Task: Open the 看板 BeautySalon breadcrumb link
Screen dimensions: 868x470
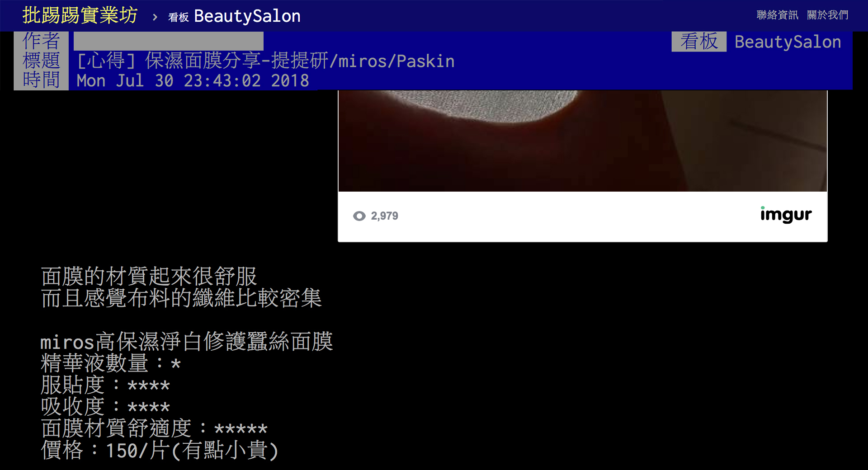Action: point(234,17)
